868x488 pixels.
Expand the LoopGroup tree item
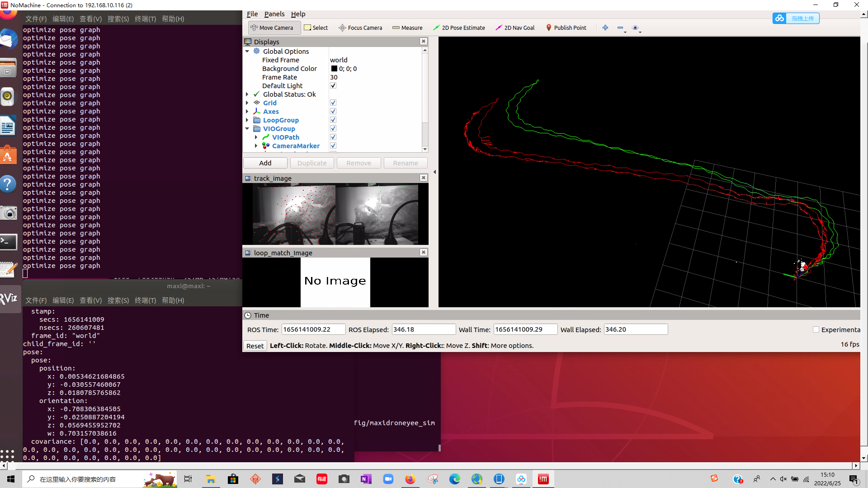tap(247, 120)
